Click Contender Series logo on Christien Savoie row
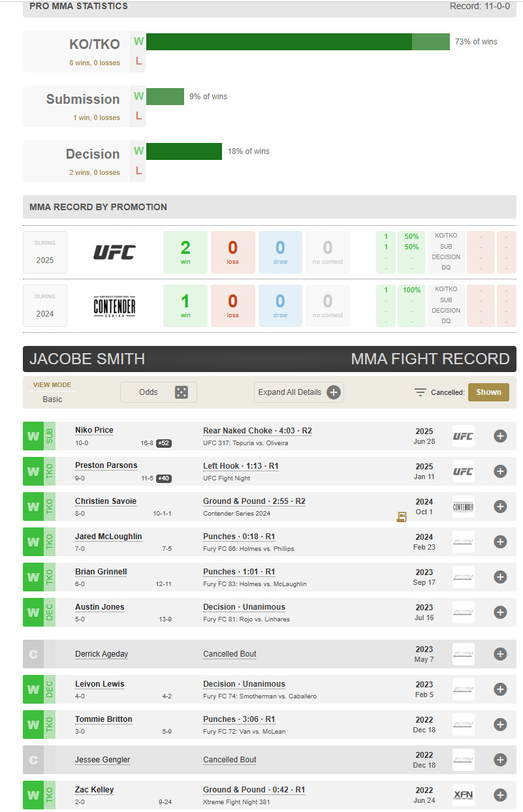Screen dimensions: 523x812 463,507
